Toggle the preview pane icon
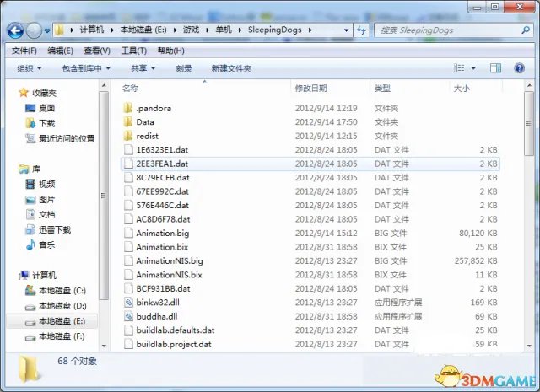This screenshot has width=540, height=392. click(x=495, y=67)
